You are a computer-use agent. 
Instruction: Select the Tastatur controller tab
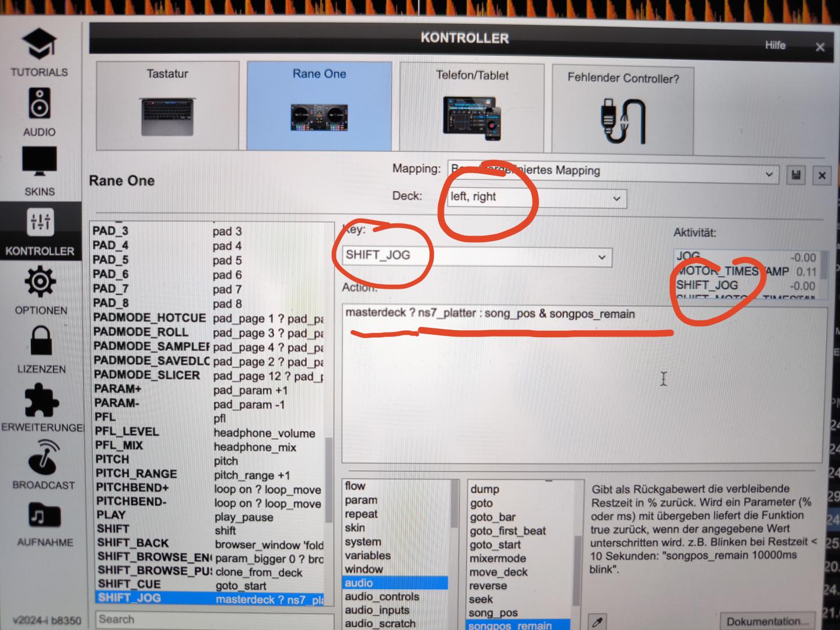coord(167,105)
